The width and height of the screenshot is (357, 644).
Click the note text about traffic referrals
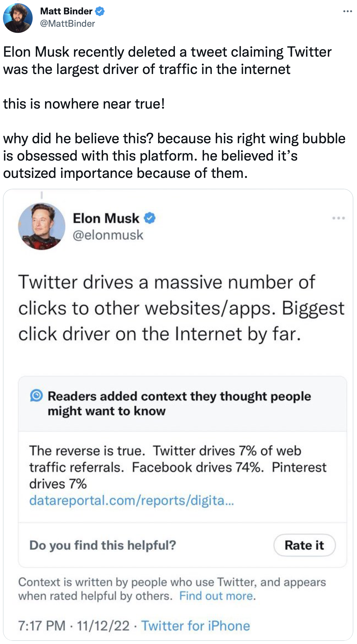pos(177,467)
